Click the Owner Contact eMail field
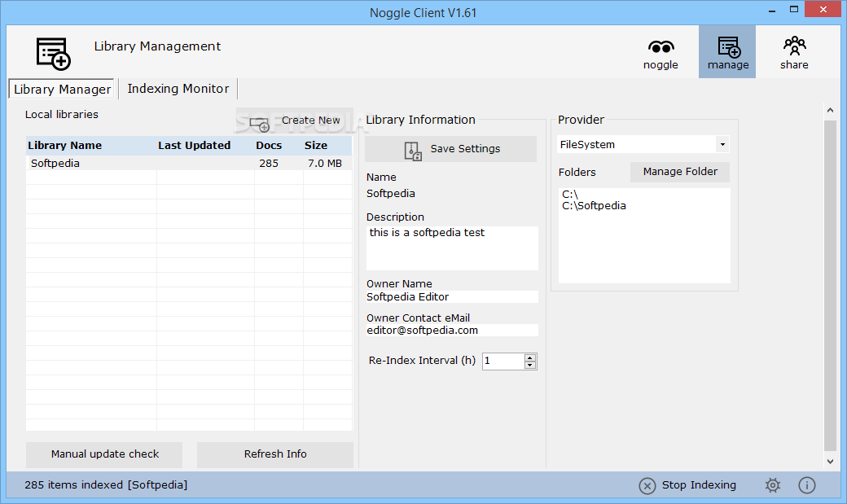The image size is (847, 504). point(452,330)
